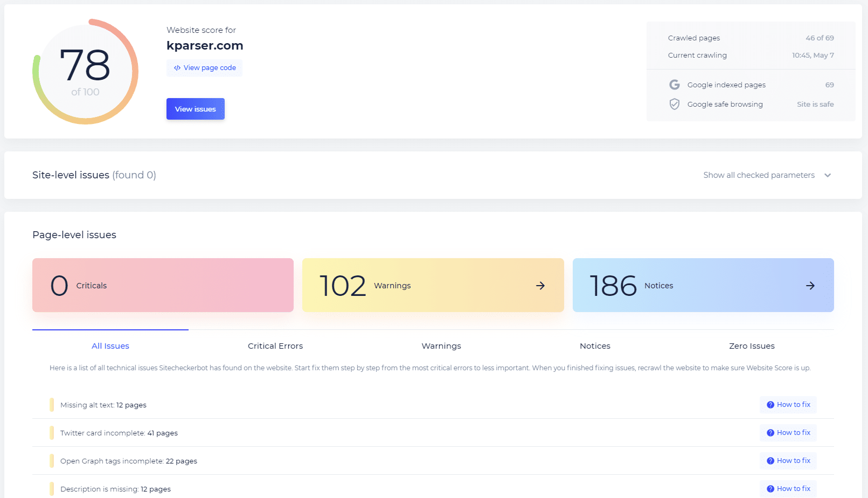
Task: Select the Zero Issues tab
Action: (x=752, y=346)
